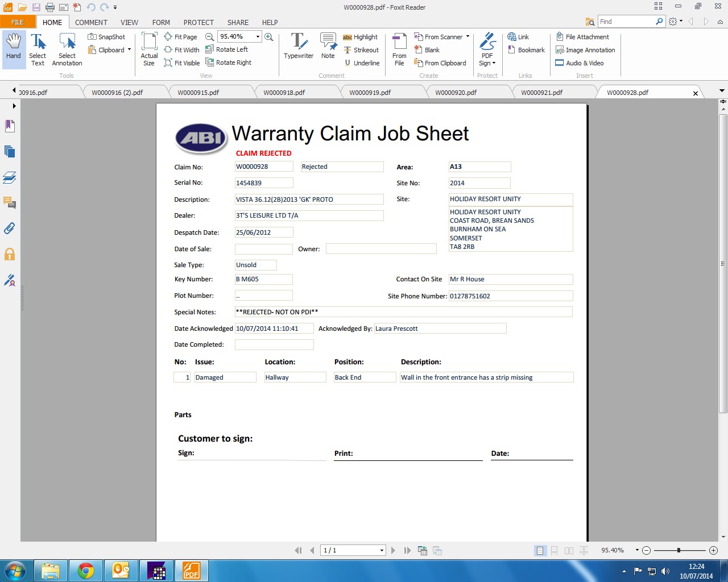Expand the From Scanner dropdown arrow
This screenshot has width=728, height=582.
(x=468, y=37)
